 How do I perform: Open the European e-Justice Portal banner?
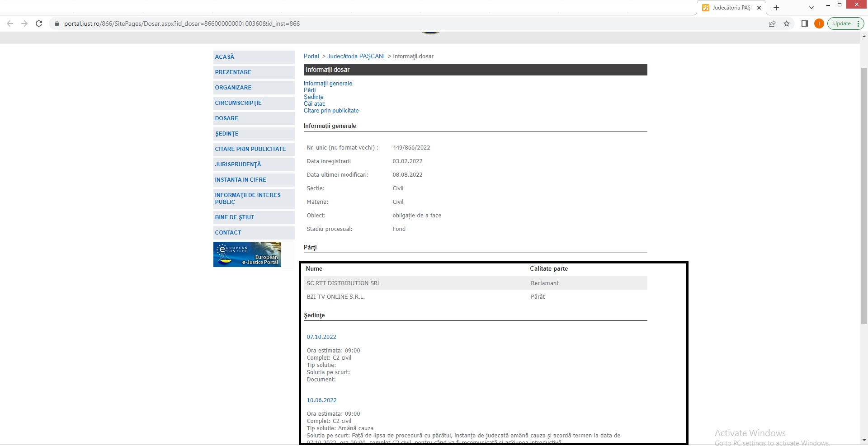(247, 254)
